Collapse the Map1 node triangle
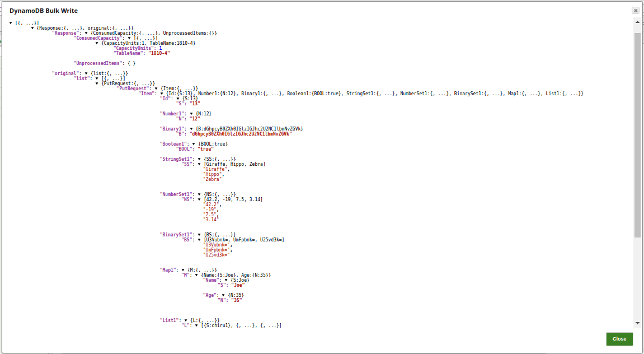 click(x=183, y=270)
